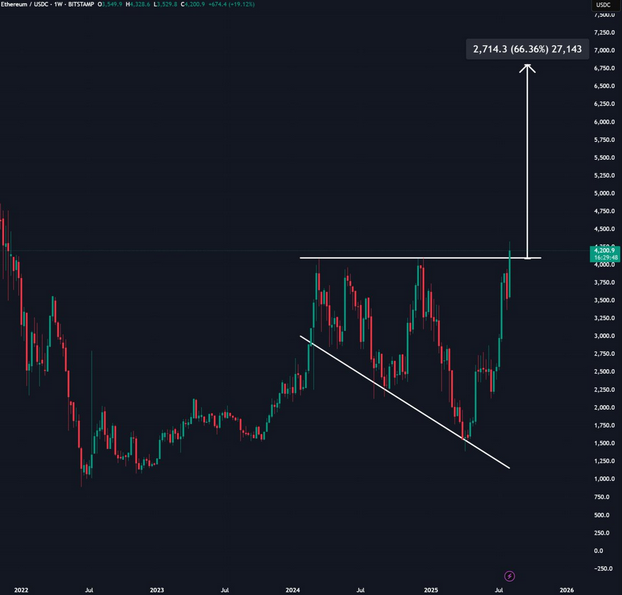Click the 500.0 price axis label
This screenshot has height=595, width=622.
[x=602, y=515]
